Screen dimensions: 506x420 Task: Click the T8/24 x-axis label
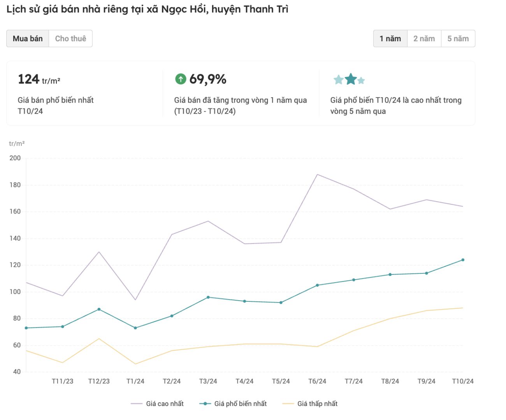pos(390,381)
